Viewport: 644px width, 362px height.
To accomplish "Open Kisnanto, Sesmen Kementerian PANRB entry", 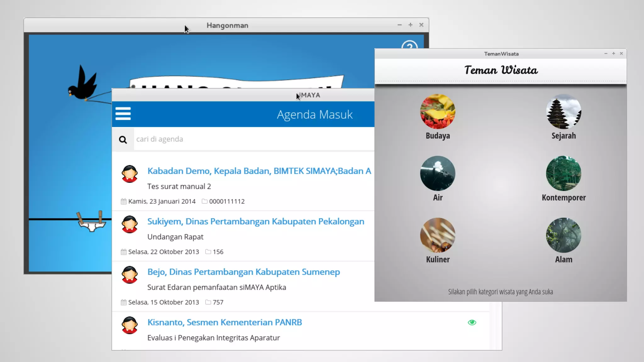I will [x=225, y=322].
